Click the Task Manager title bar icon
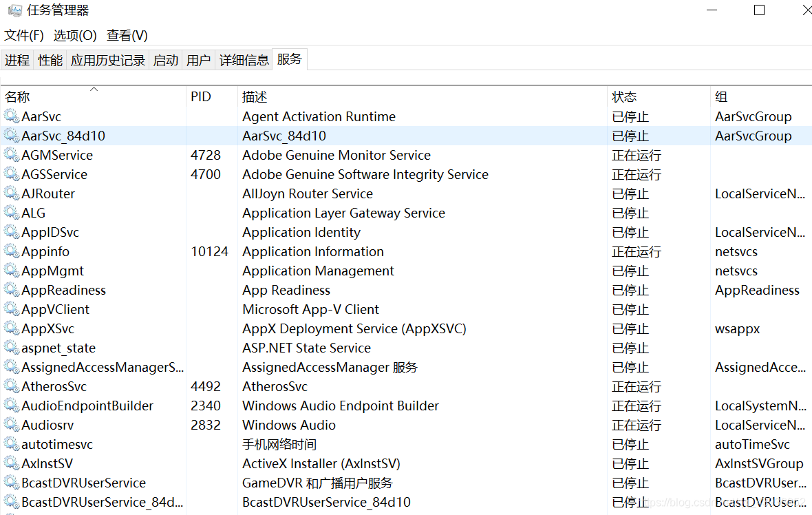 coord(15,10)
